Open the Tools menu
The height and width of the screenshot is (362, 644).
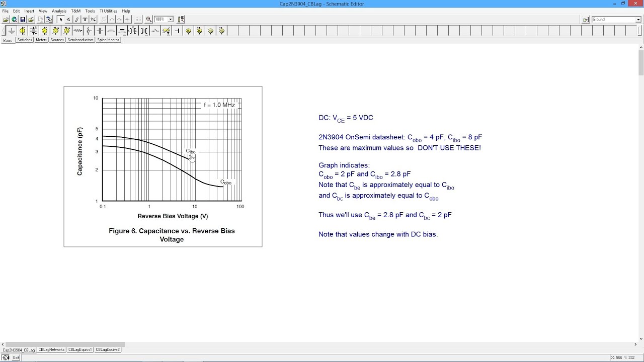pyautogui.click(x=90, y=11)
